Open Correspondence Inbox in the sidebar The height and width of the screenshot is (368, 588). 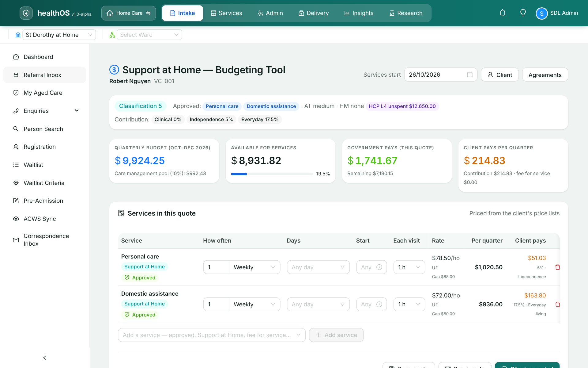click(x=45, y=240)
